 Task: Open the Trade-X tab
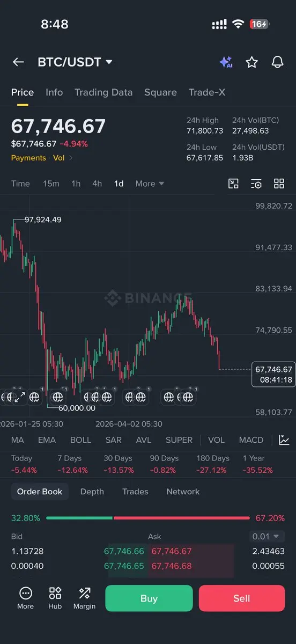pyautogui.click(x=207, y=92)
